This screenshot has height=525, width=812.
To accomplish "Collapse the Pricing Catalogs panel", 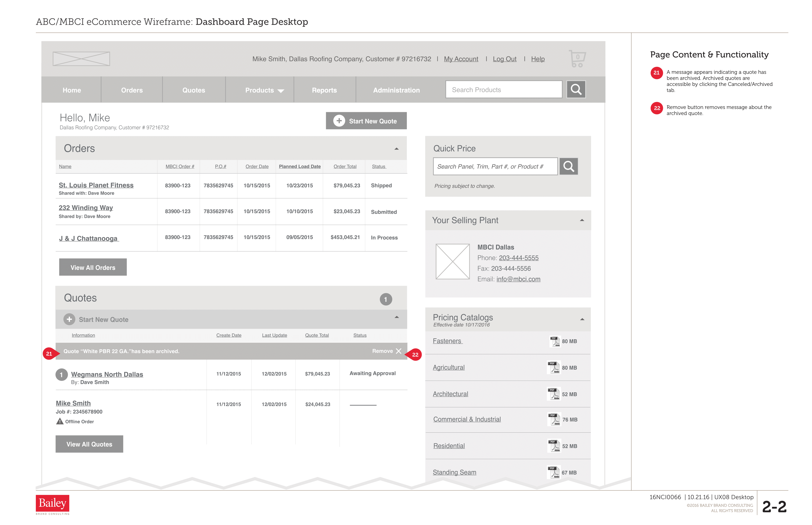I will [x=582, y=320].
